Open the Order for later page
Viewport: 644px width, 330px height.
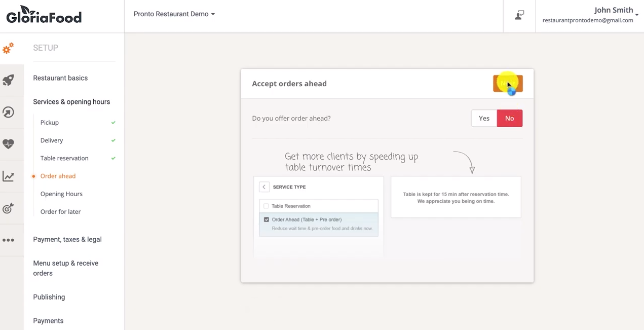[x=60, y=211]
